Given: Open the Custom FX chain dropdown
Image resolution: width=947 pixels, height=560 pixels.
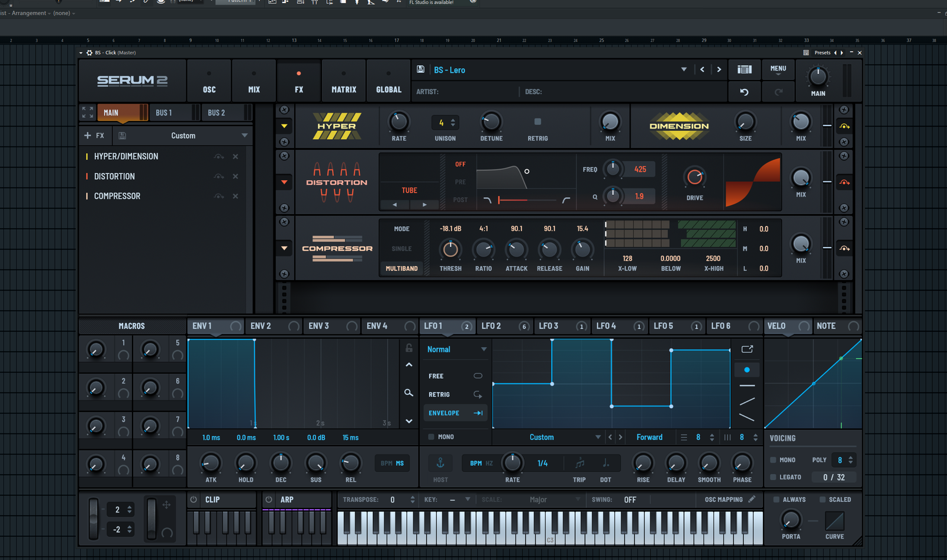Looking at the screenshot, I should [244, 136].
